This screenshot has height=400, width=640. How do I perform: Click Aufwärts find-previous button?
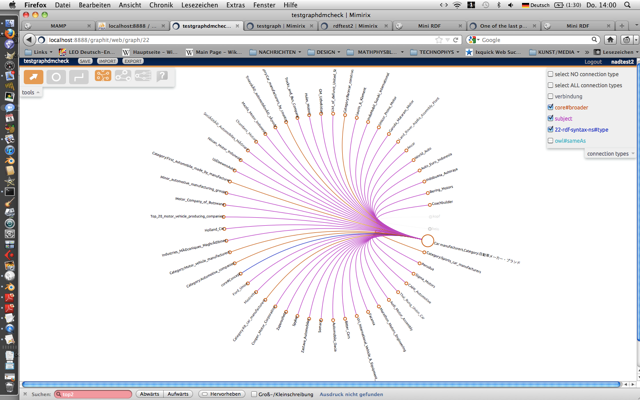(x=178, y=394)
